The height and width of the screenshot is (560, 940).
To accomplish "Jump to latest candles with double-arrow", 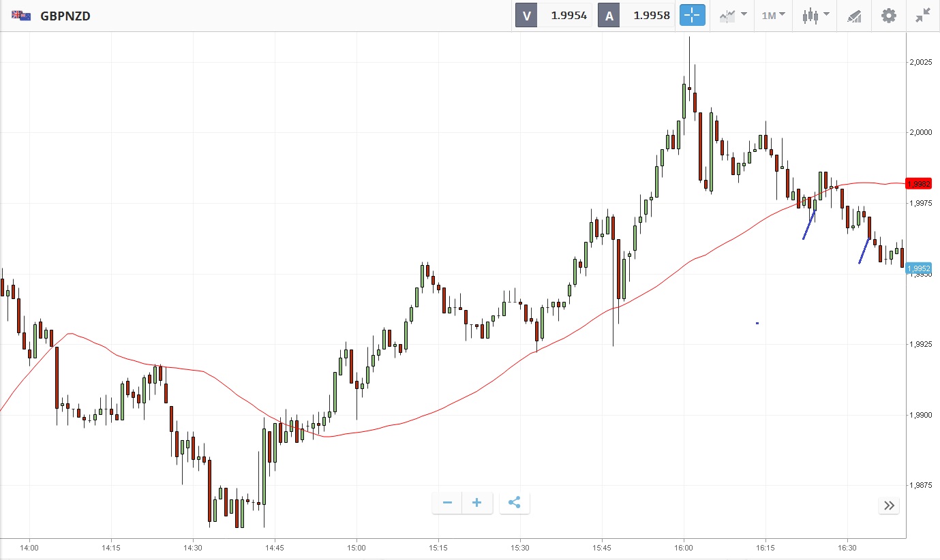I will pyautogui.click(x=889, y=505).
